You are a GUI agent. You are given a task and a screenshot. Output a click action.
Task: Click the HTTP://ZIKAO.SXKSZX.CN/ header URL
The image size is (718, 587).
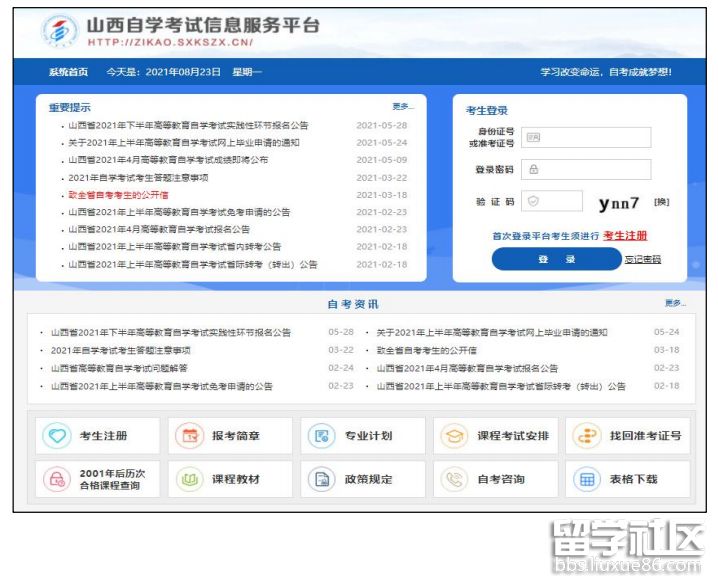pyautogui.click(x=170, y=42)
